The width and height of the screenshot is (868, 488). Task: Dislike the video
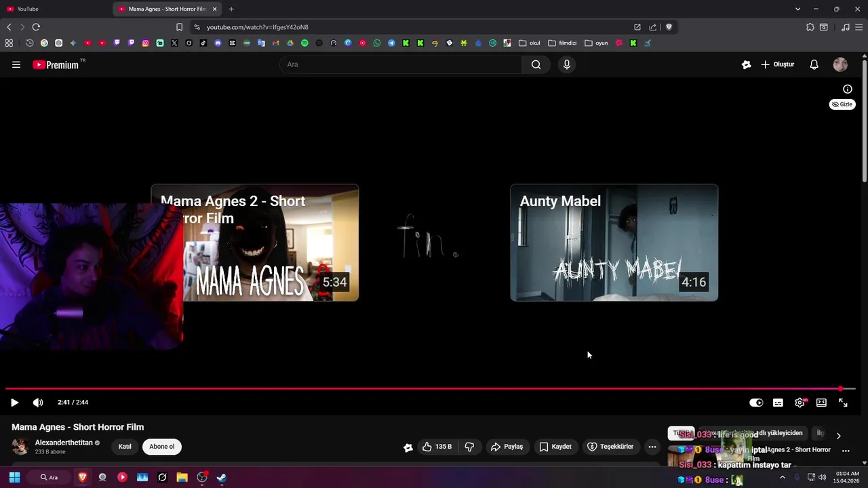coord(469,447)
